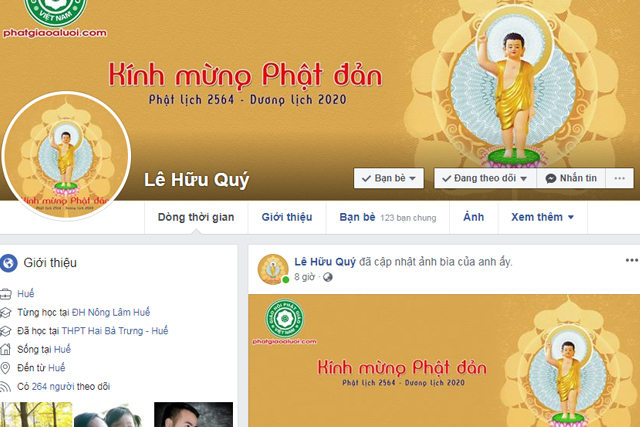
Task: Open the Ảnh tab
Action: click(x=473, y=217)
